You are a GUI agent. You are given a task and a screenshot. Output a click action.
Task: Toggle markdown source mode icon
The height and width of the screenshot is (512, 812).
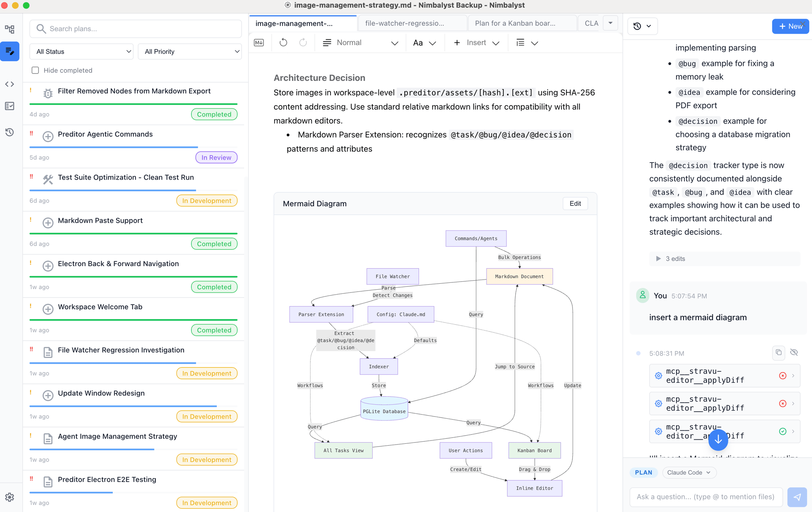[259, 43]
